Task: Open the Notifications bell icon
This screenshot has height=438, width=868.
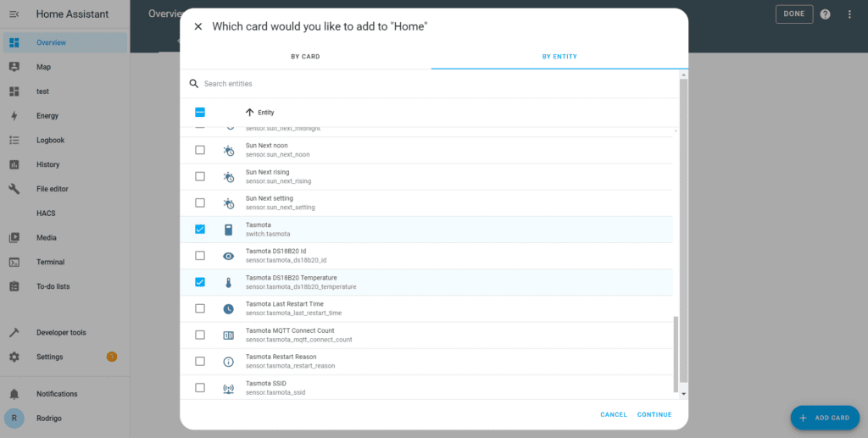Action: coord(14,394)
